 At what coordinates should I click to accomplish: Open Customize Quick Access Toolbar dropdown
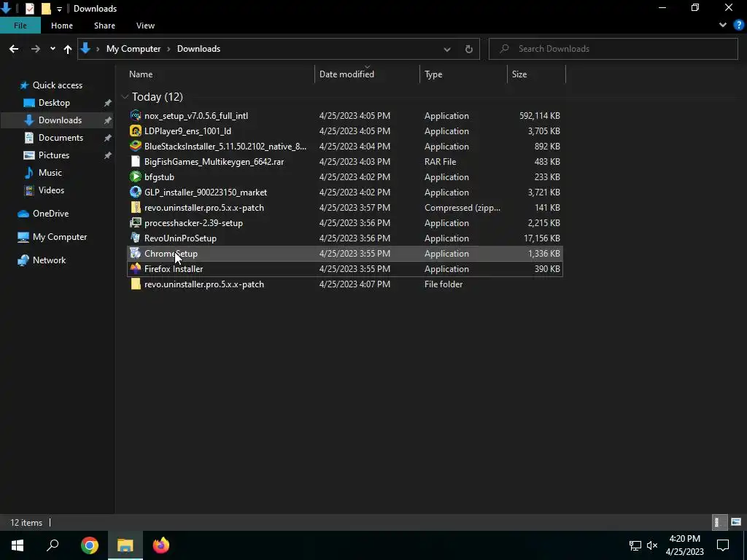point(59,9)
